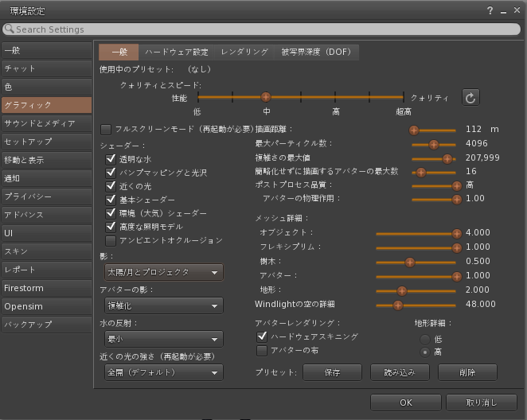The width and height of the screenshot is (527, 420).
Task: Click the 地形 mesh detail slider
Action: 416,291
